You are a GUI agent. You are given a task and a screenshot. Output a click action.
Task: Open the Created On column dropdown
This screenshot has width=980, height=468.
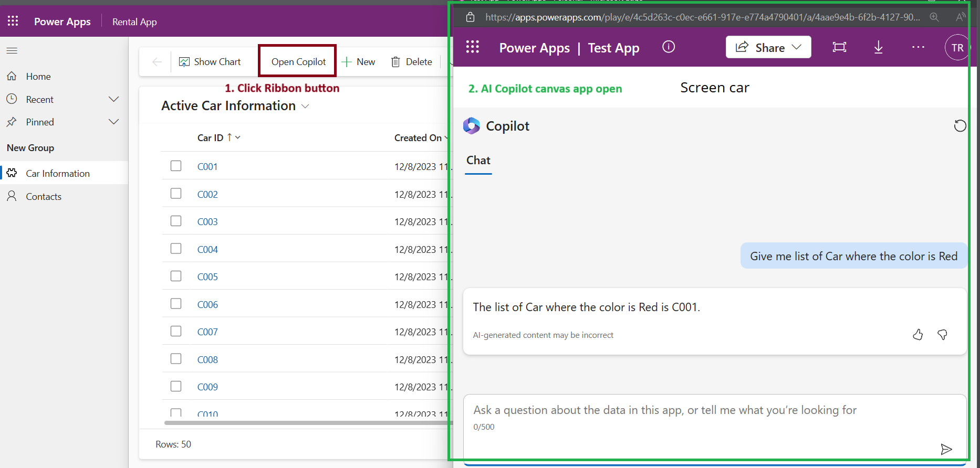446,137
